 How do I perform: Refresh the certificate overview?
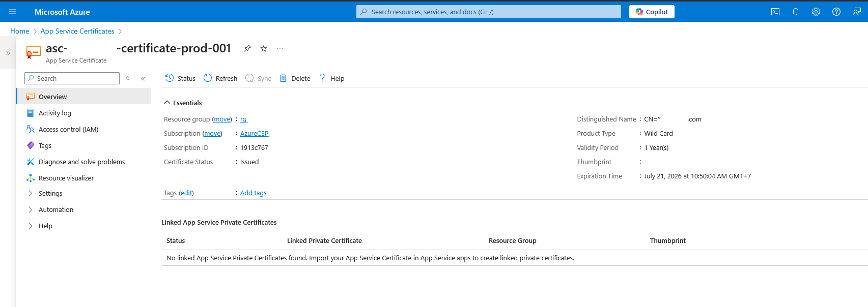220,78
